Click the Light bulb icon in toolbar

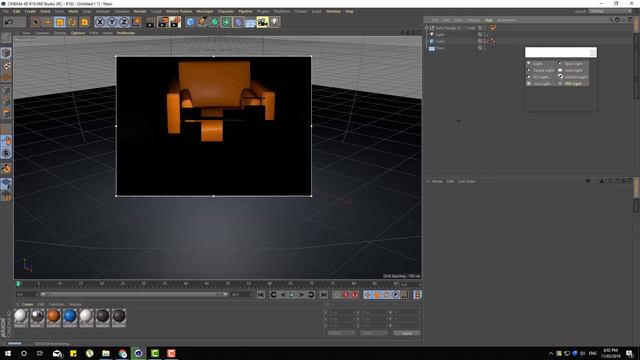[275, 22]
